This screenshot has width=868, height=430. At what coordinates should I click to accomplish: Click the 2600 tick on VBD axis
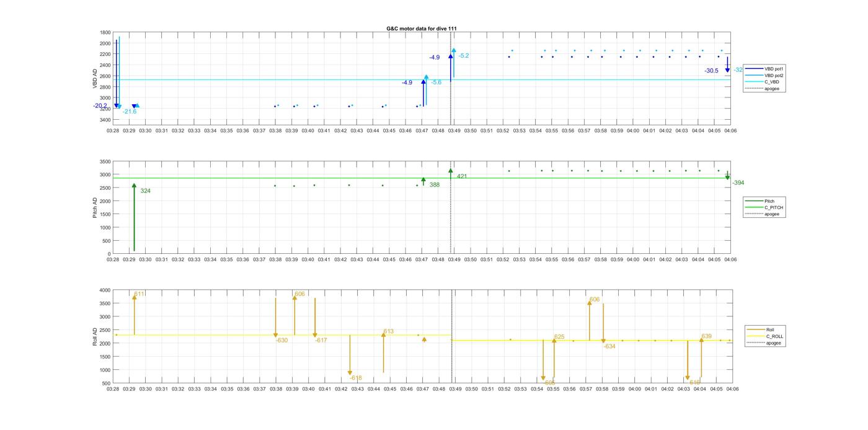tap(105, 76)
